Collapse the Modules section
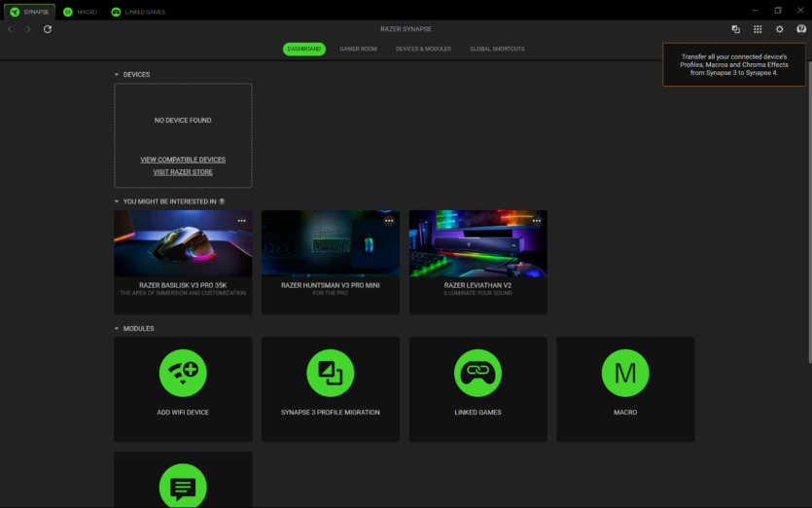Screen dimensions: 812x508 (x=117, y=329)
